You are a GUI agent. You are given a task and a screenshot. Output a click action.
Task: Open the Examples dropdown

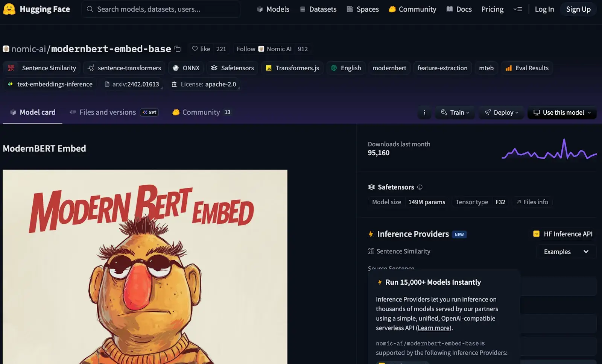(x=566, y=252)
